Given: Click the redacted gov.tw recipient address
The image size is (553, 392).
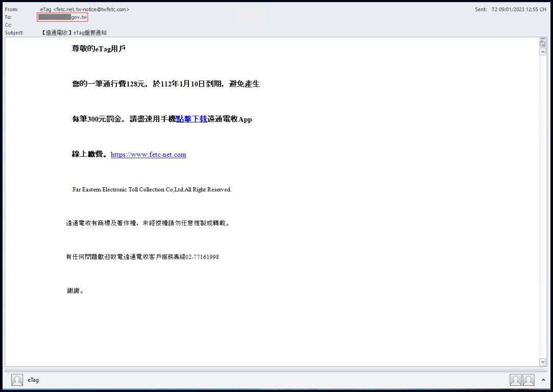Looking at the screenshot, I should (62, 17).
